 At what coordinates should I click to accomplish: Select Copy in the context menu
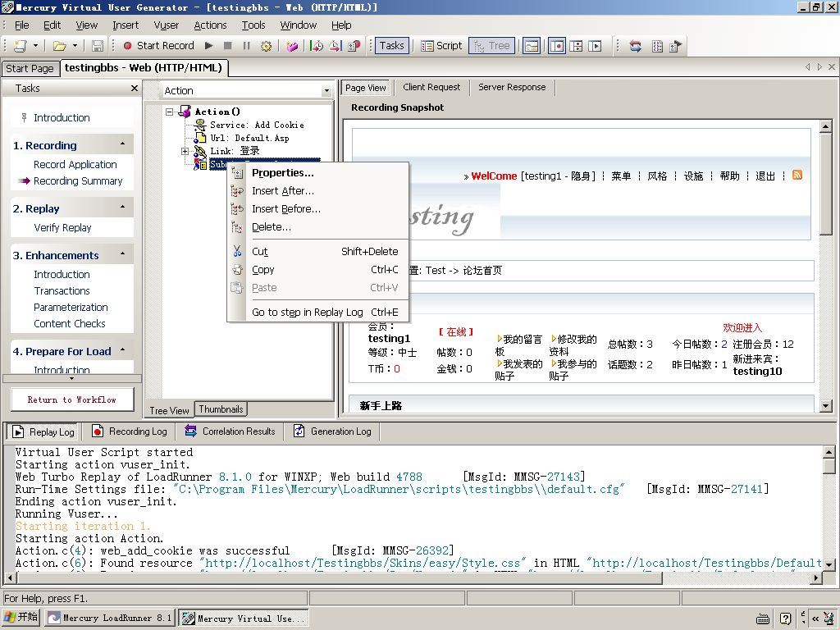click(x=318, y=270)
